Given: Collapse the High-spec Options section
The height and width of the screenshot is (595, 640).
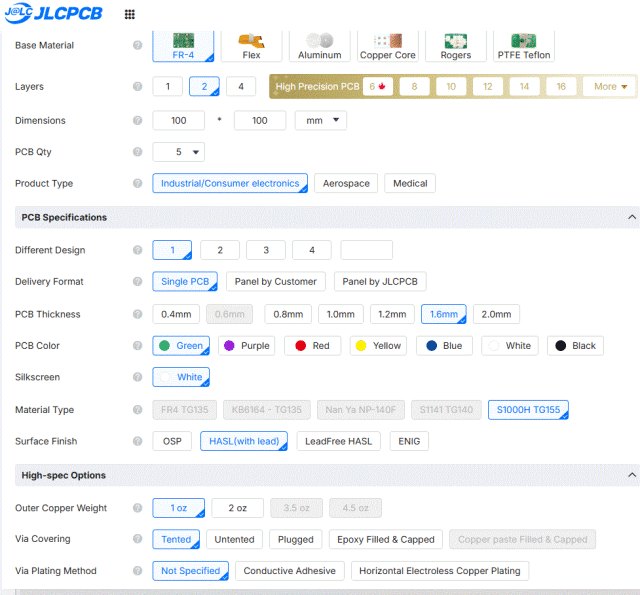Looking at the screenshot, I should coord(631,475).
